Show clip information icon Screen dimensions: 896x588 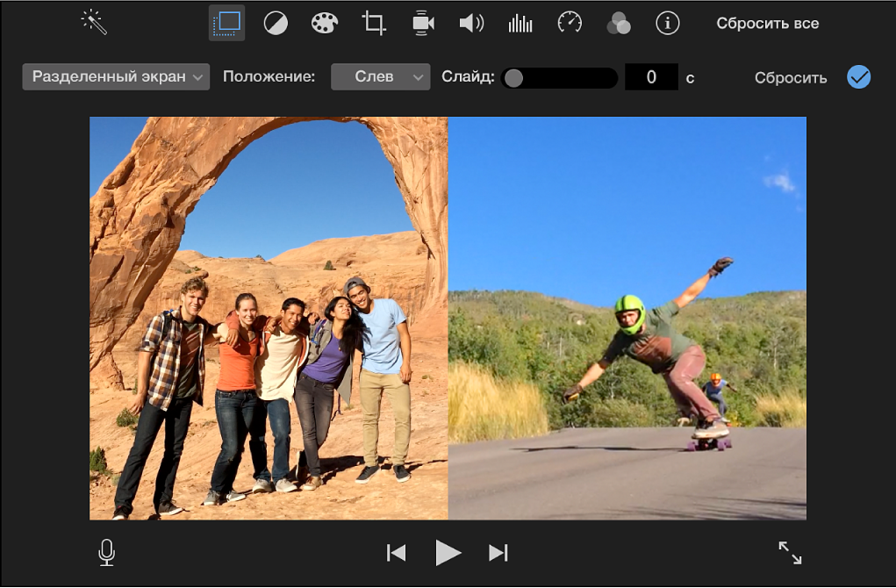click(668, 24)
